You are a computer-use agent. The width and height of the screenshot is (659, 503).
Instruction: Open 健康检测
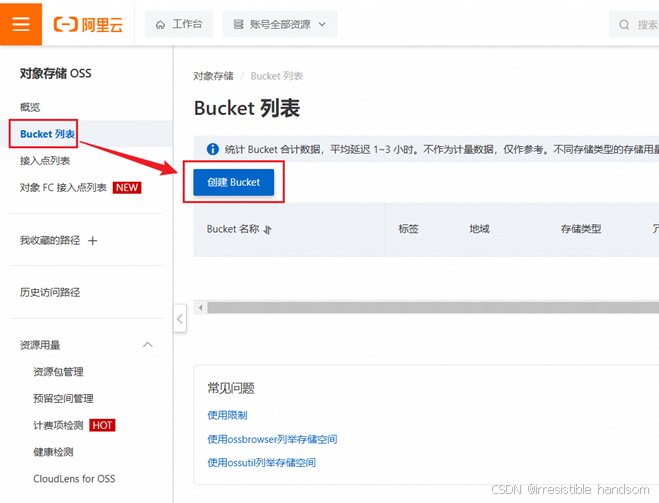click(x=53, y=452)
